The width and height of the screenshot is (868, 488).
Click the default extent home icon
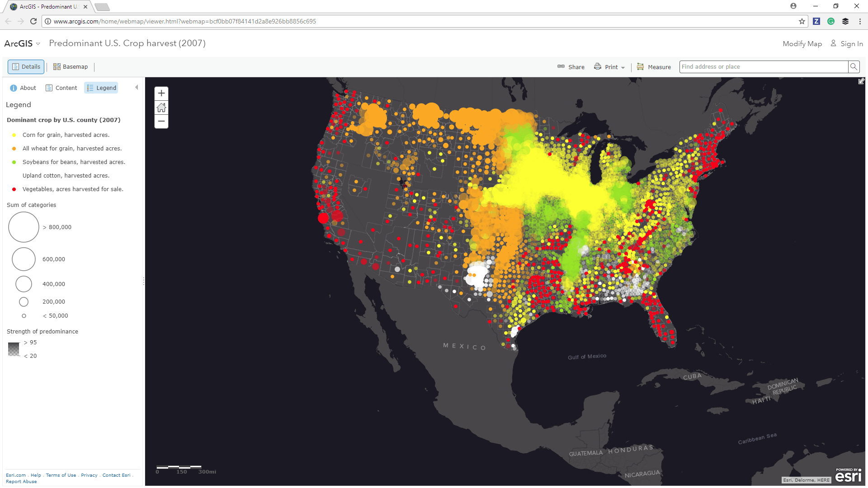pyautogui.click(x=161, y=108)
